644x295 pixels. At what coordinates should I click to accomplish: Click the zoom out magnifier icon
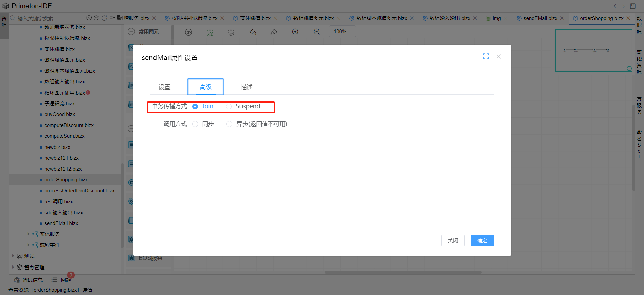(x=317, y=32)
